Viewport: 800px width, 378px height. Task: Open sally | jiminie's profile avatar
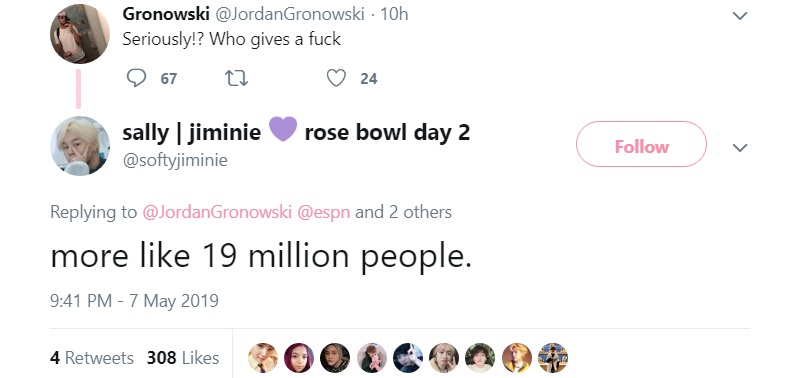(80, 146)
